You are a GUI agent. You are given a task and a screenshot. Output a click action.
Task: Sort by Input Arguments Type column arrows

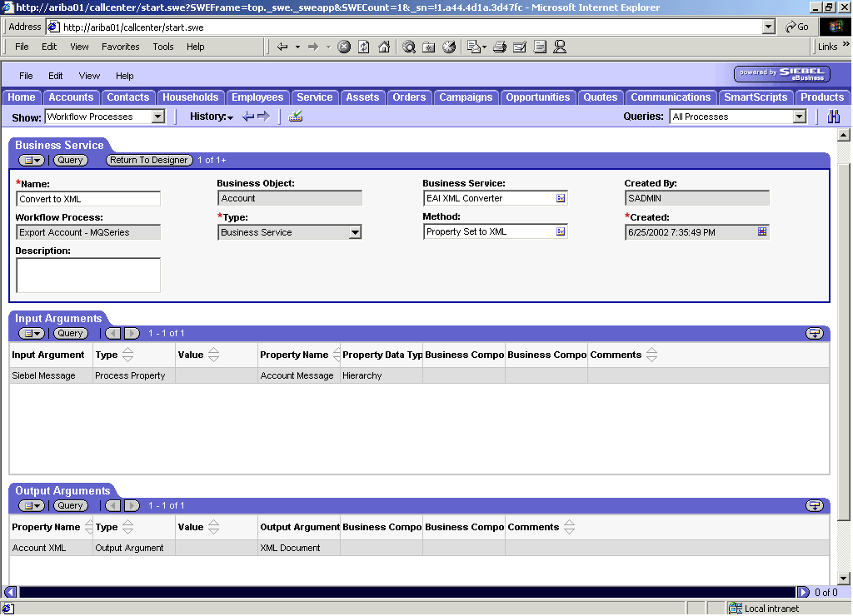(127, 355)
